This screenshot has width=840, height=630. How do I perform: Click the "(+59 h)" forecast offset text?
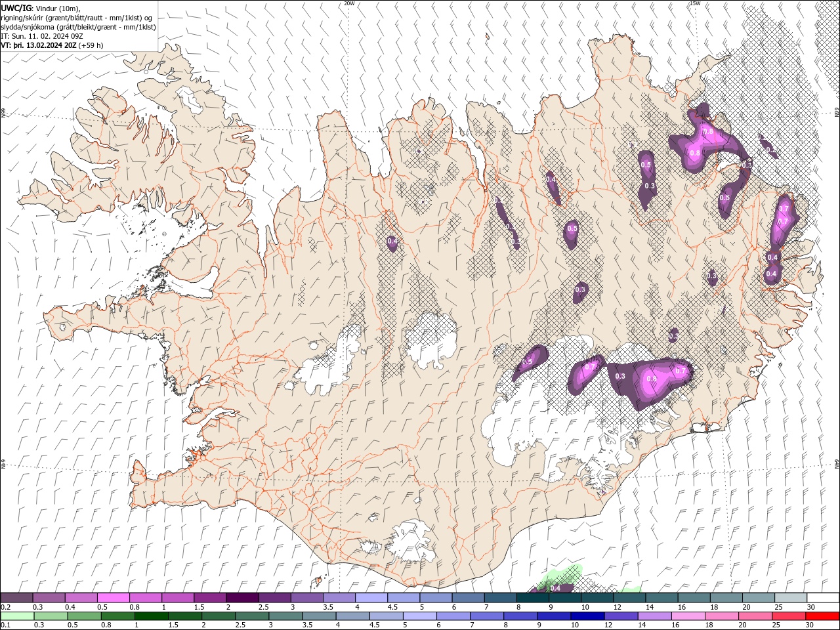pos(91,45)
